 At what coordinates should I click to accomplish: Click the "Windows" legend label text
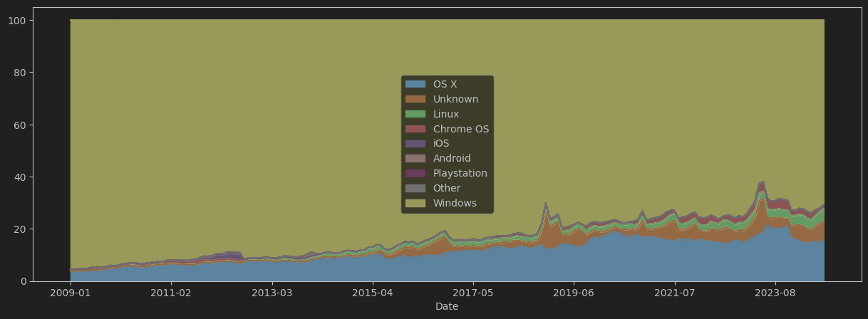point(455,204)
